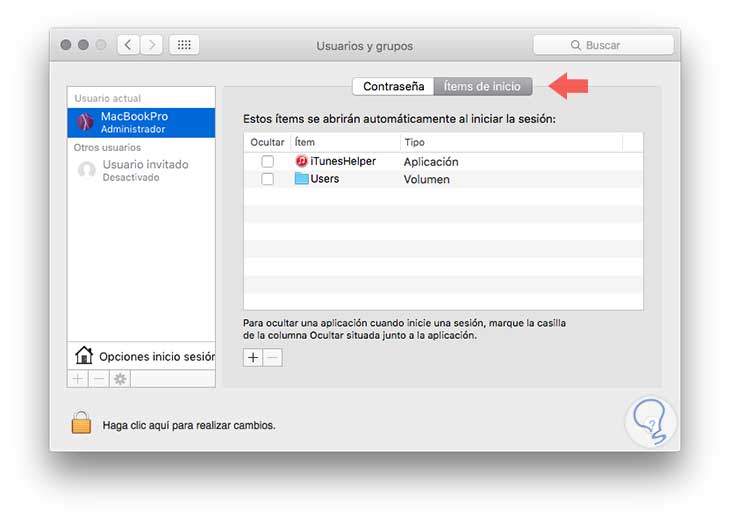Show all preferences grid button
Image resolution: width=730 pixels, height=522 pixels.
pyautogui.click(x=184, y=45)
